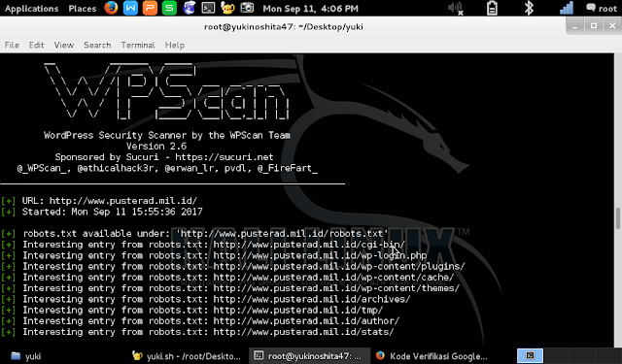
Task: Click the muted volume icon
Action: [x=456, y=8]
